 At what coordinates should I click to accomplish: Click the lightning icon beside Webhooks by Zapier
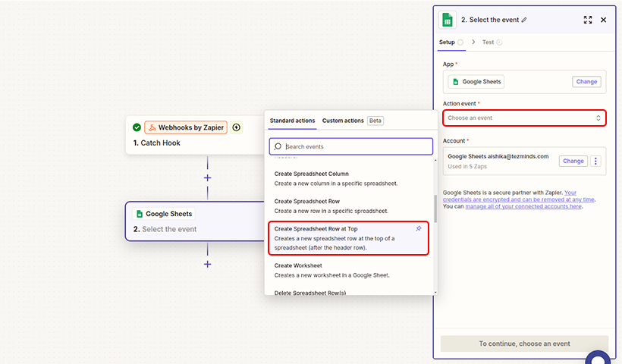point(237,127)
